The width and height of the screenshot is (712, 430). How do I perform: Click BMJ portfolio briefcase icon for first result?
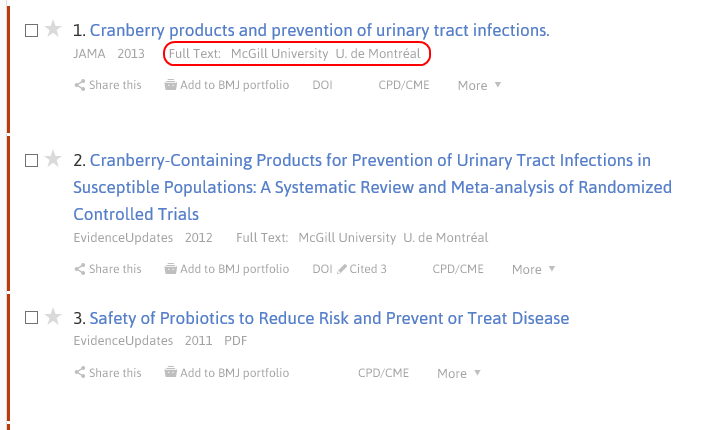(x=171, y=86)
